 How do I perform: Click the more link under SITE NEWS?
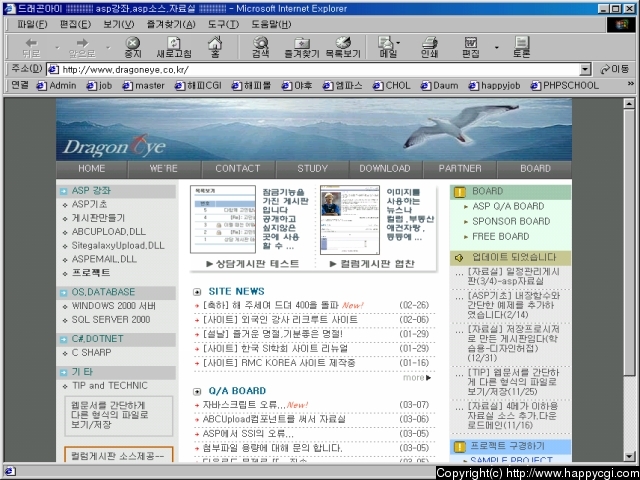[417, 378]
